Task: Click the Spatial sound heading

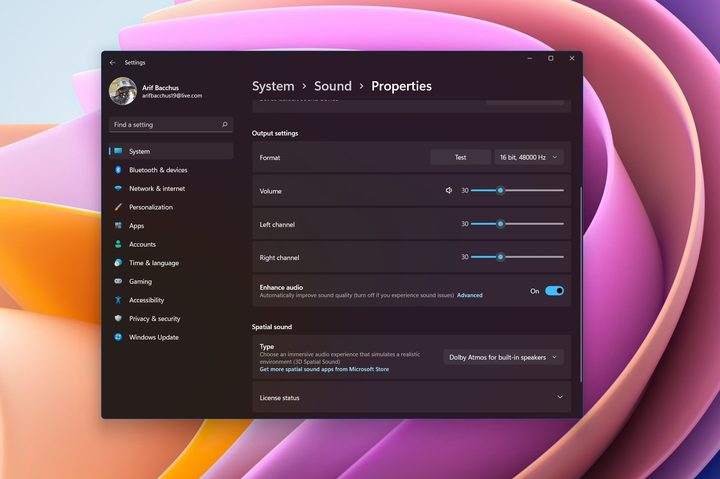Action: [x=272, y=327]
